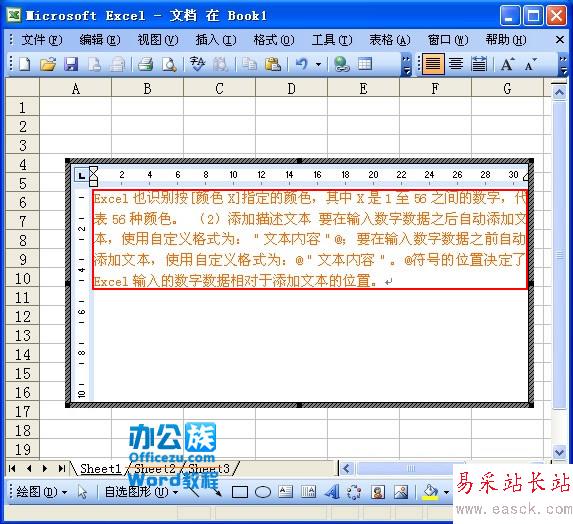Select the Oval drawing tool

pos(263,492)
